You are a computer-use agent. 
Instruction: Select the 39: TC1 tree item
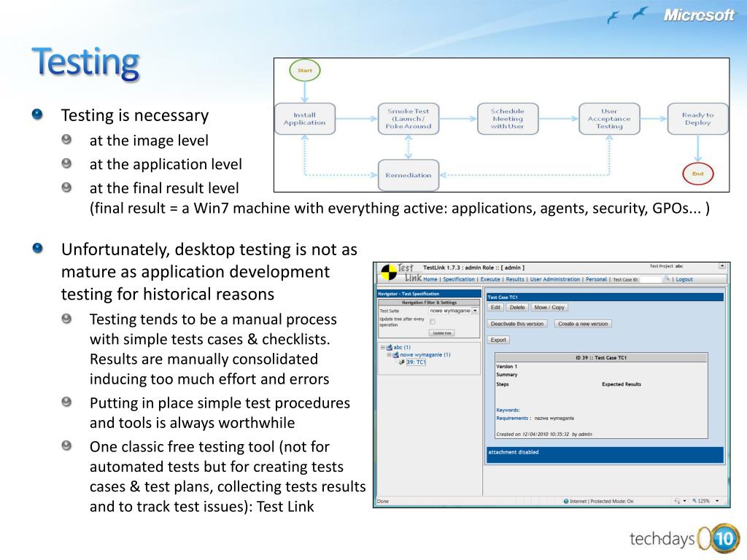(x=416, y=362)
